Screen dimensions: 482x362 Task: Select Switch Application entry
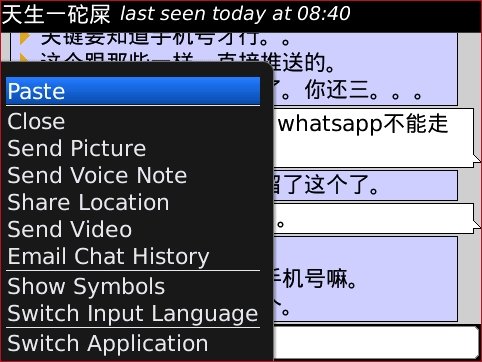(x=133, y=343)
